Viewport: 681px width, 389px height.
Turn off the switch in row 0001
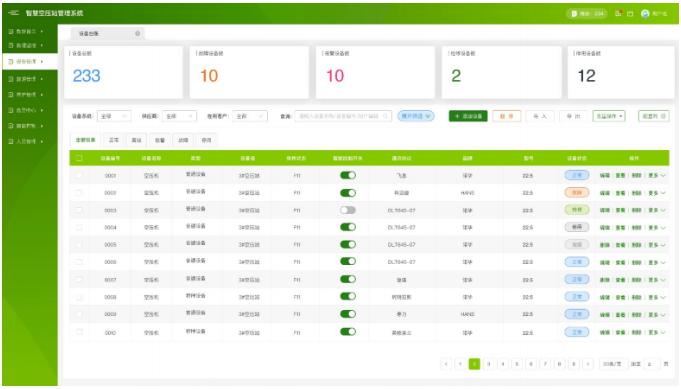[x=348, y=175]
